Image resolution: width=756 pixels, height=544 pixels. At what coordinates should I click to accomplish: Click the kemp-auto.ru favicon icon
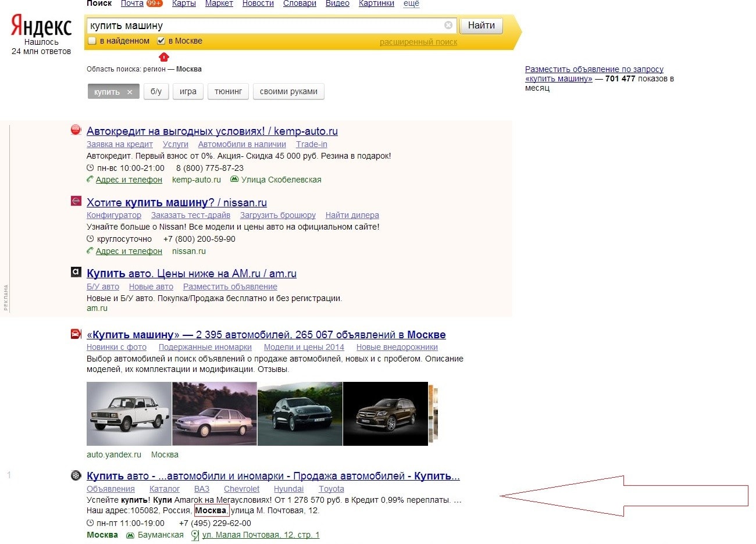(76, 130)
